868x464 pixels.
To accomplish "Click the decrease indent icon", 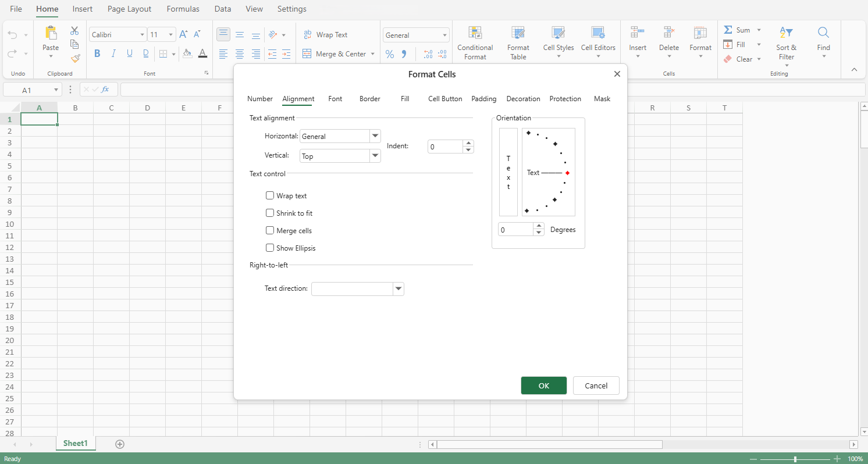I will [272, 54].
